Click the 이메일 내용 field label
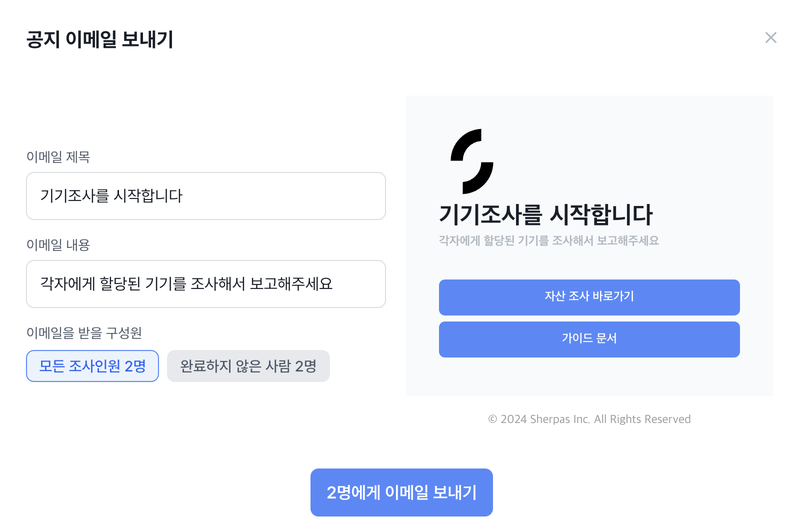803x532 pixels. (58, 245)
